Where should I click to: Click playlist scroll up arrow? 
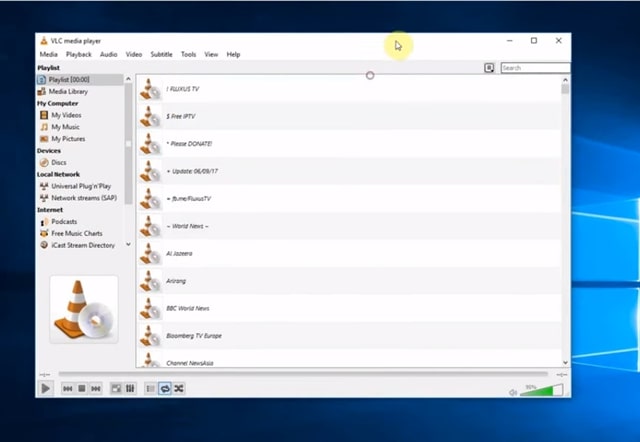click(565, 80)
